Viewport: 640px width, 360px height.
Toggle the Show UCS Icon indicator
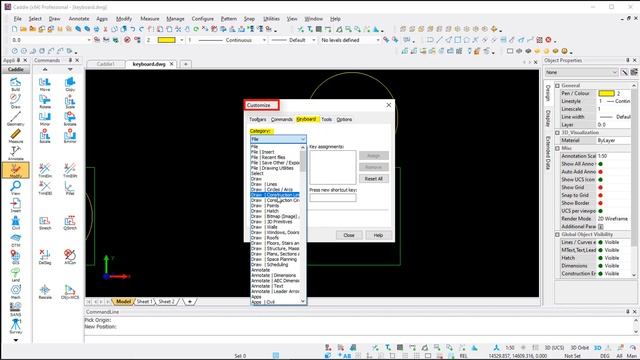tap(600, 180)
